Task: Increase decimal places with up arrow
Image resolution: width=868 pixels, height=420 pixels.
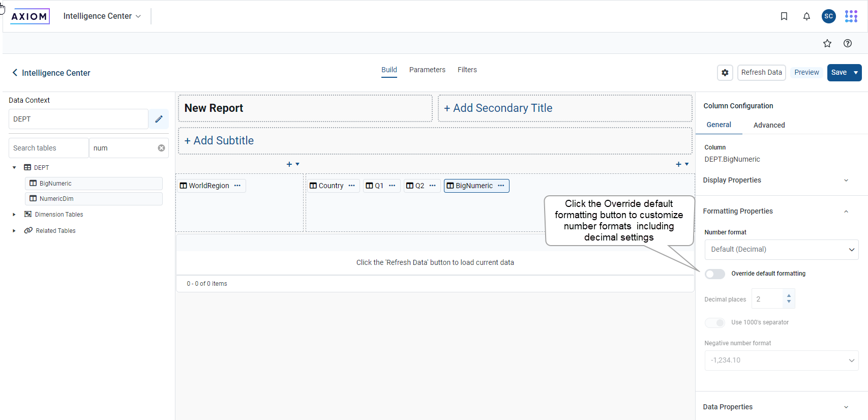Action: pyautogui.click(x=789, y=295)
